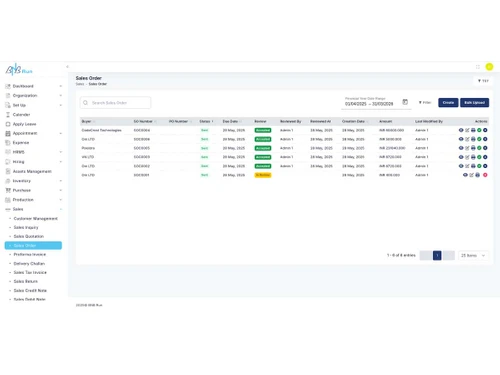The image size is (500, 375).
Task: Collapse the sidebar with arrow icon
Action: click(67, 67)
